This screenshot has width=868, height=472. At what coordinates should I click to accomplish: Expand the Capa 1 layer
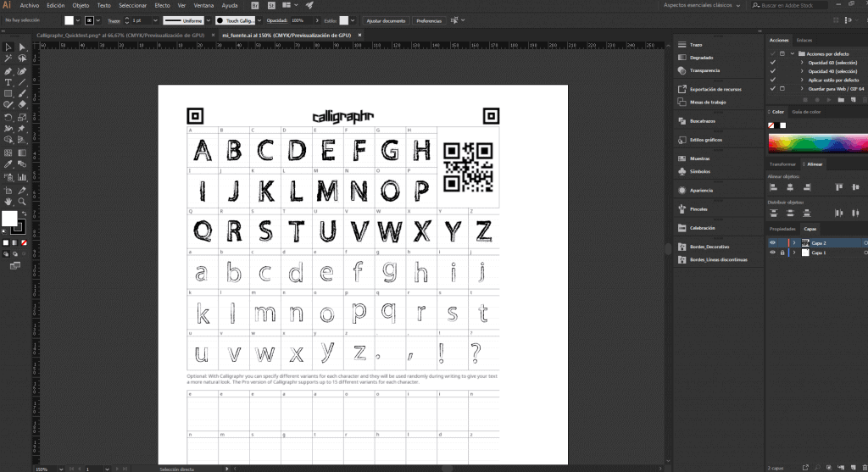(794, 253)
